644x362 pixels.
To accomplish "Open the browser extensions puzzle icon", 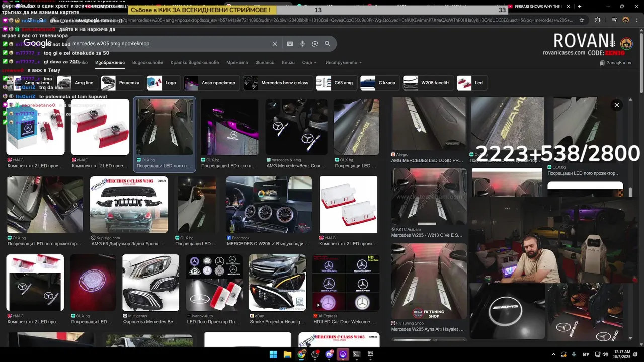I will (598, 20).
